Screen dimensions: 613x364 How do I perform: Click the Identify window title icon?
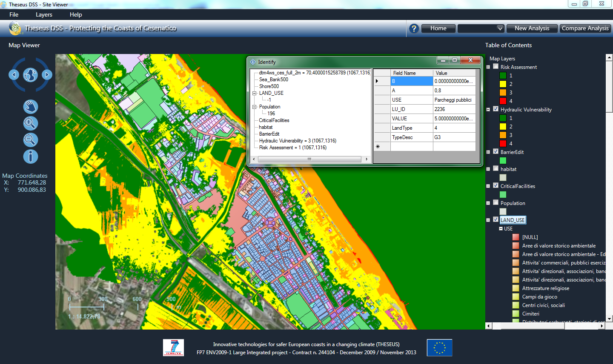pyautogui.click(x=253, y=62)
